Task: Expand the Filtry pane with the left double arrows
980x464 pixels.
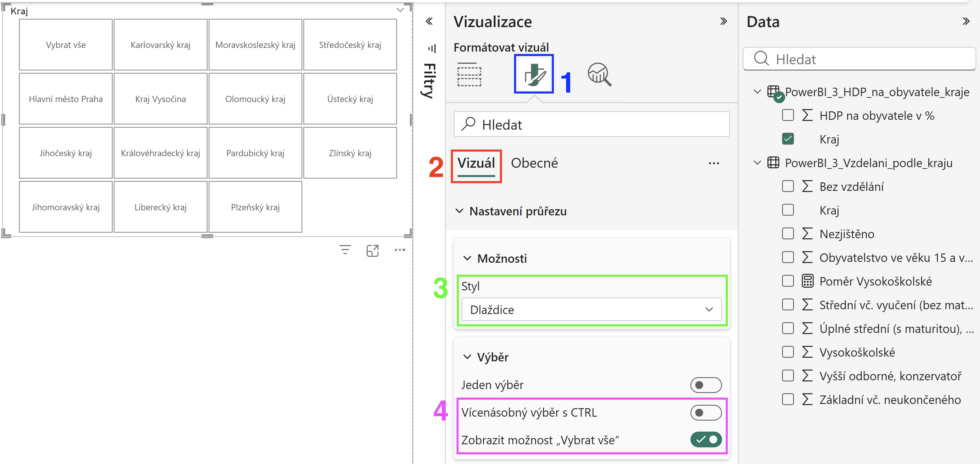Action: point(429,21)
